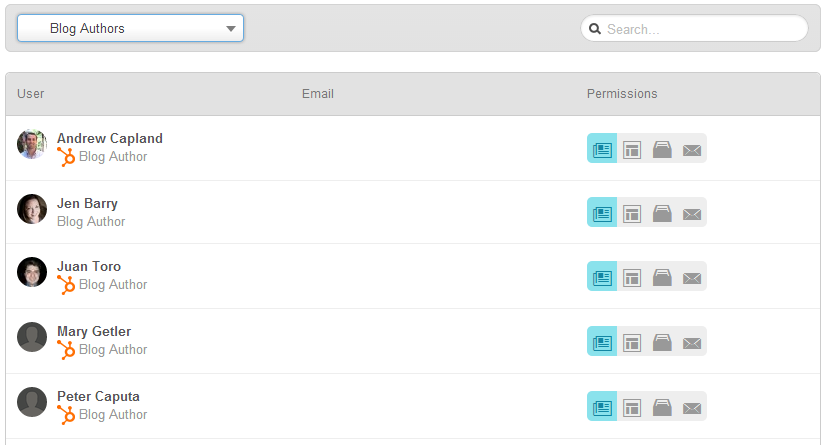Screen dimensions: 825x445
Task: Open the Blog Authors filter dropdown
Action: (130, 28)
